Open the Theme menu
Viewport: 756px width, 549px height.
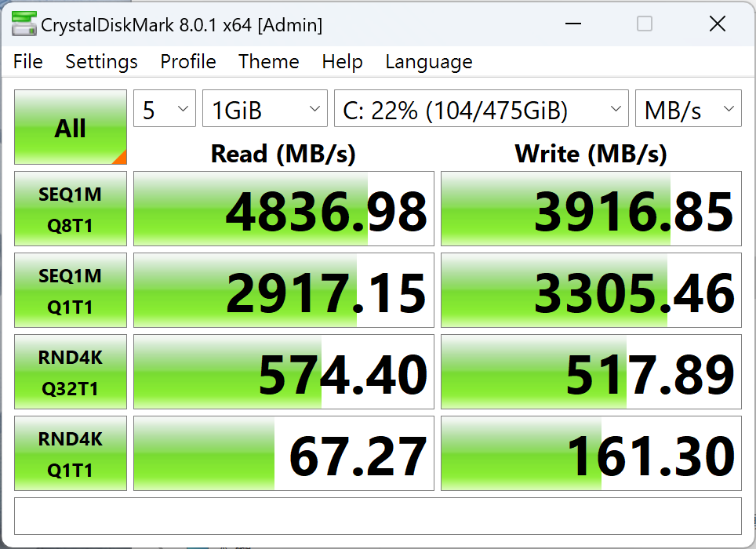pos(268,62)
